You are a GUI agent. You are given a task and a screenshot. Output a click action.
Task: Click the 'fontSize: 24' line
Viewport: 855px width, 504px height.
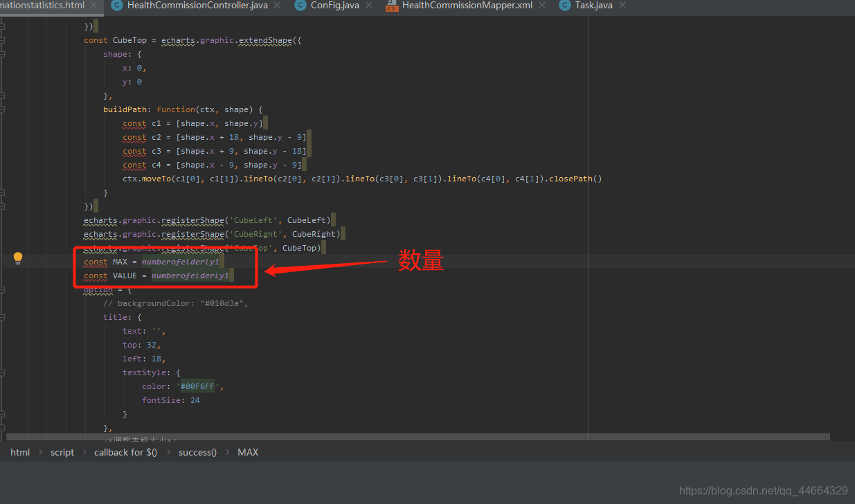[x=171, y=400]
